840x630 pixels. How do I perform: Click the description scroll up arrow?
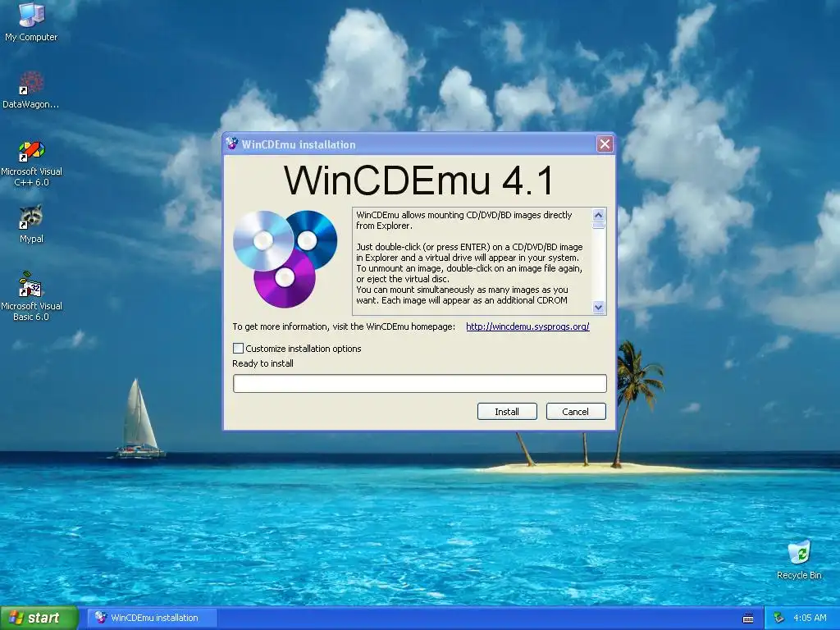tap(598, 216)
